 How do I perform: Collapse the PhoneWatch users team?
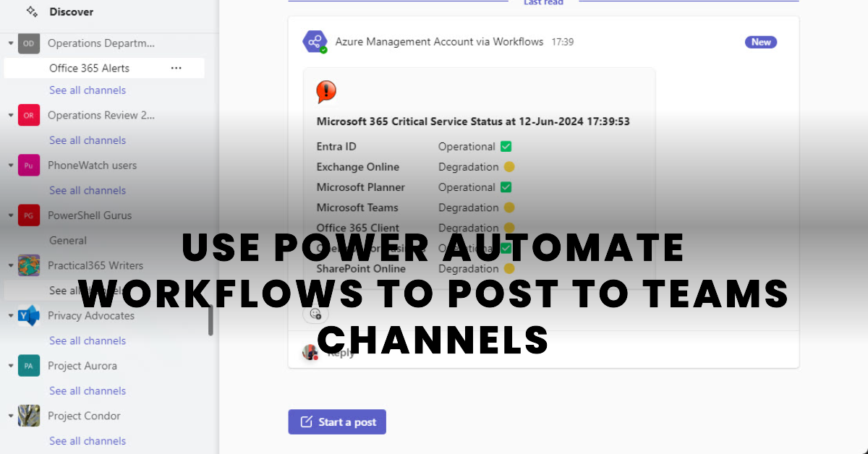click(11, 166)
